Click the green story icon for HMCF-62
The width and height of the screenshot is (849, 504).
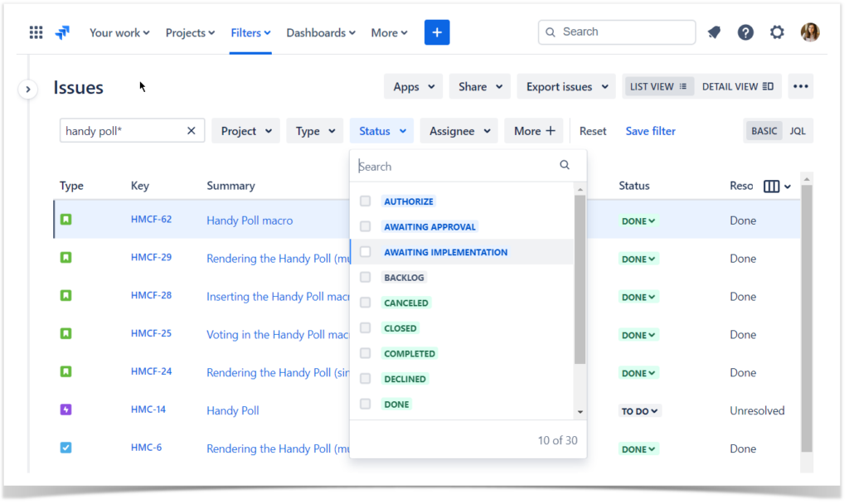click(67, 219)
